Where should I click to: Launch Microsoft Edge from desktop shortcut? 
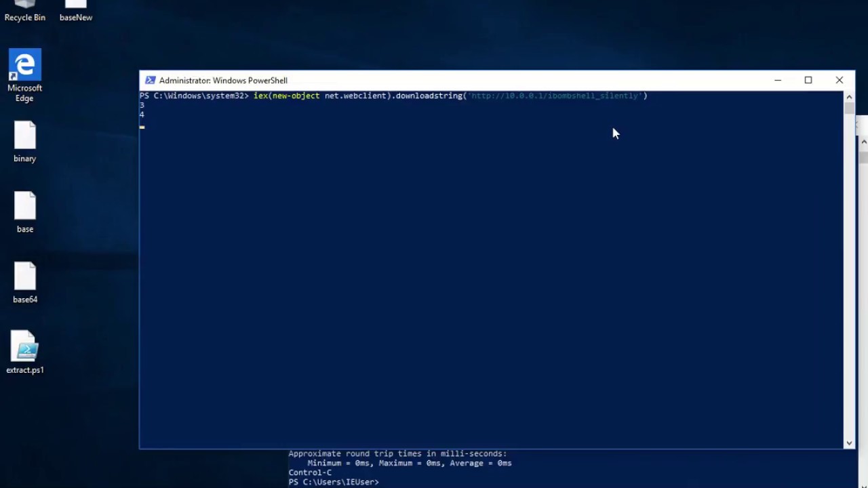click(24, 75)
